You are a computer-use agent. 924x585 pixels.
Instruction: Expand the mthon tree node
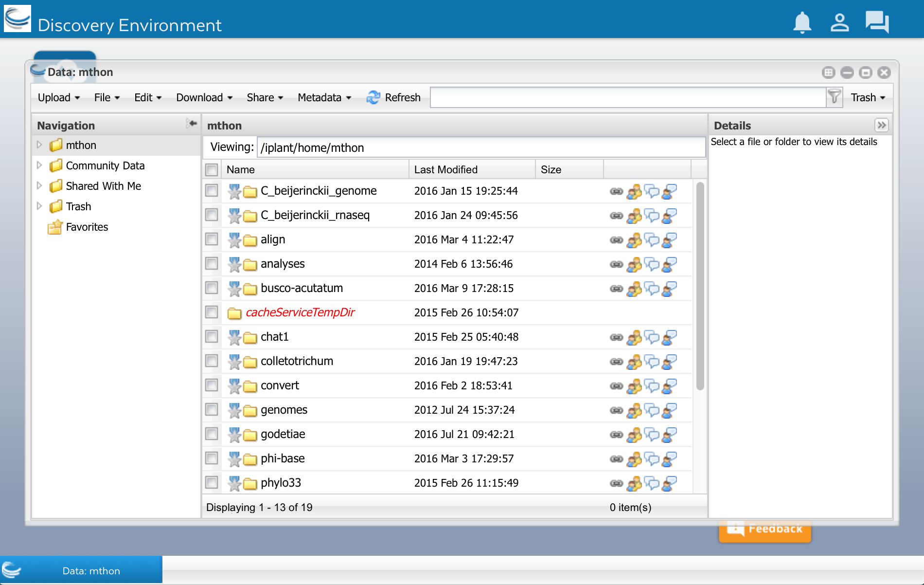39,145
